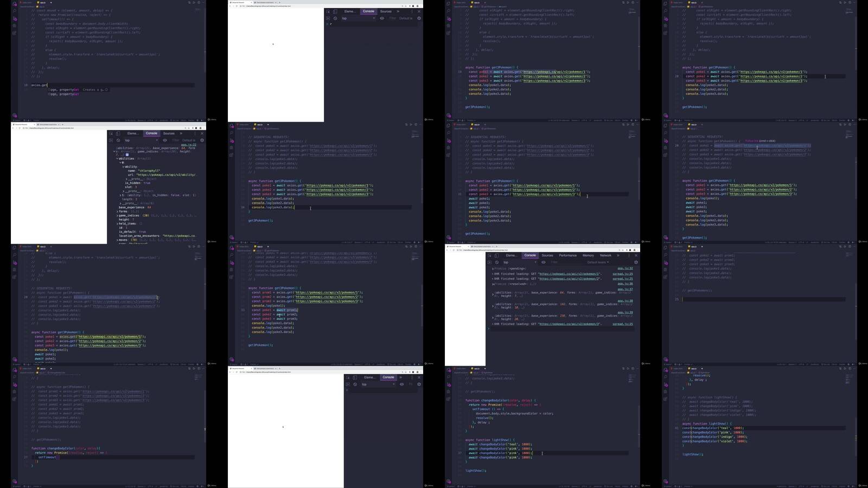Open the app.js:38 source link
The image size is (868, 488).
coord(625,301)
